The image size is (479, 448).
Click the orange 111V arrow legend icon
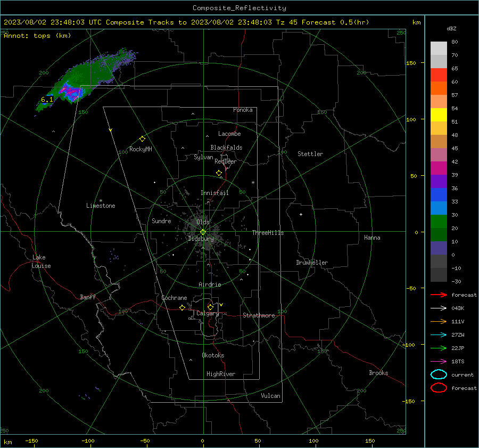coord(439,321)
